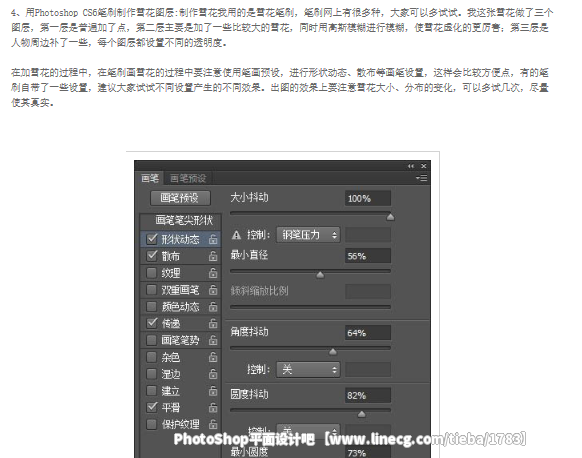582x458 pixels.
Task: Switch to the 画笔预设 tab
Action: click(x=188, y=179)
